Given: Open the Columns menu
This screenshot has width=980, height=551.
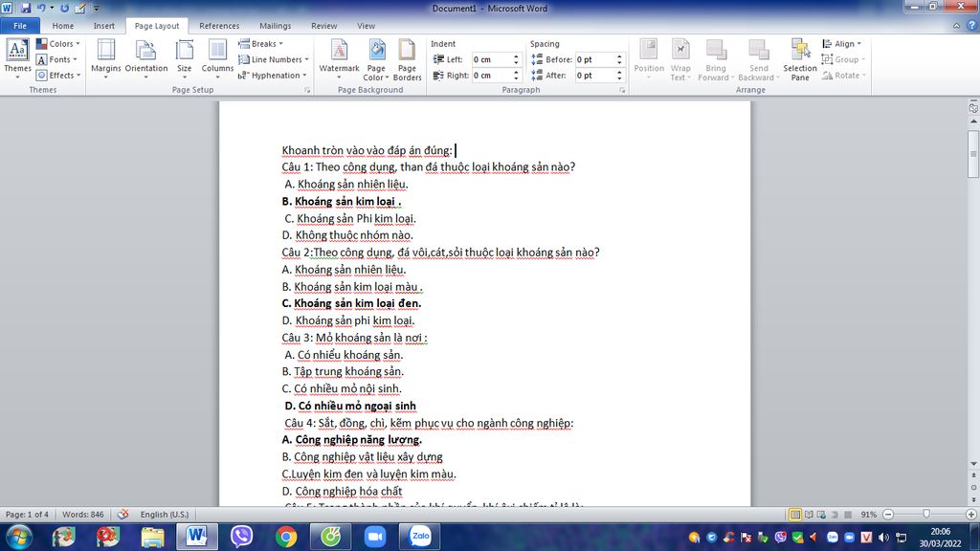Looking at the screenshot, I should point(217,58).
